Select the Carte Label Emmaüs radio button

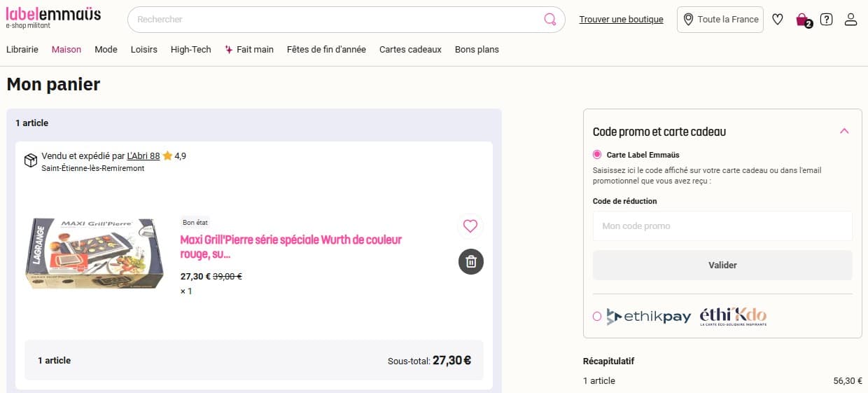click(597, 155)
